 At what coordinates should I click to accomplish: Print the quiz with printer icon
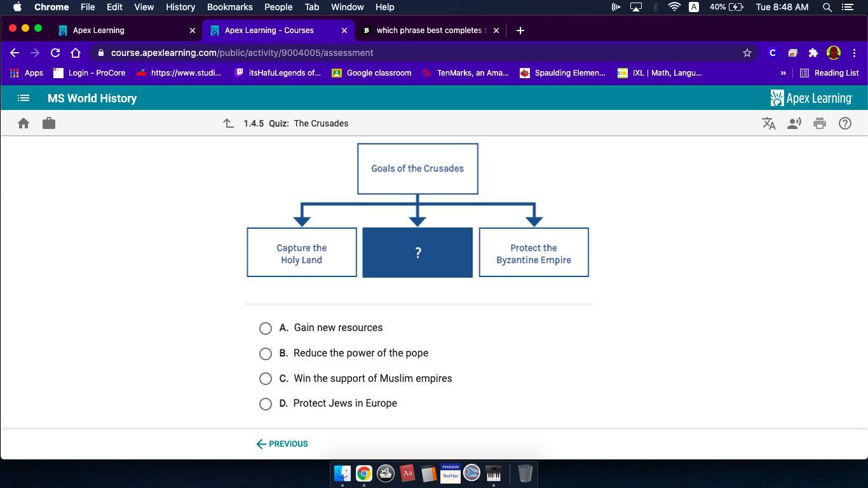tap(820, 123)
